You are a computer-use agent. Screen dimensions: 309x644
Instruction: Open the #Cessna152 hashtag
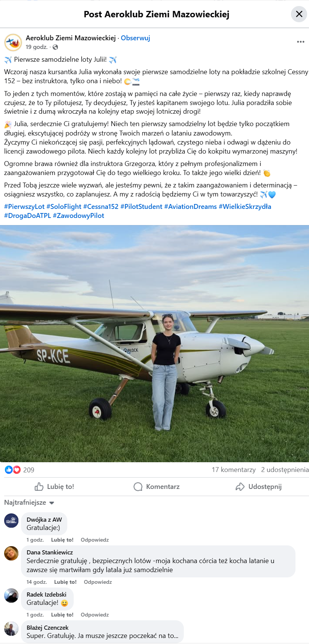(x=101, y=207)
